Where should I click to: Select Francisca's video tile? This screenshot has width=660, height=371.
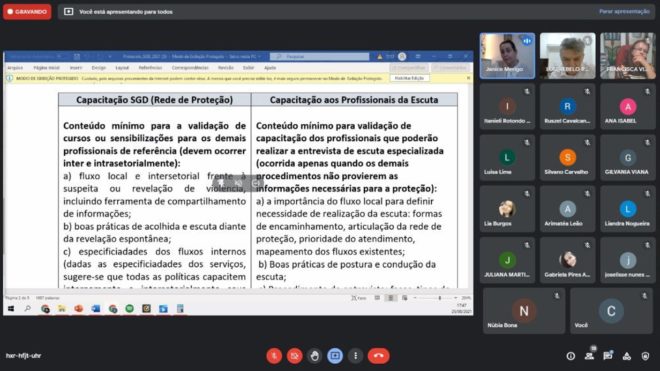click(x=628, y=56)
